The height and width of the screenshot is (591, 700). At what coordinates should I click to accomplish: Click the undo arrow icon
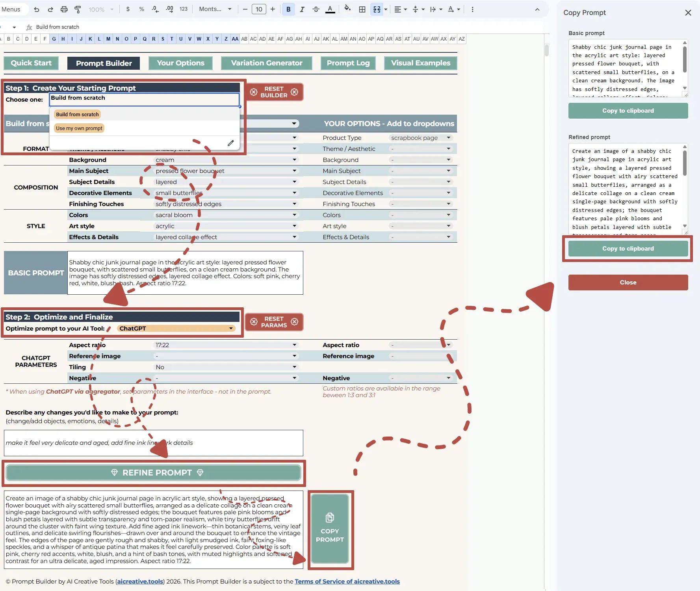[37, 9]
